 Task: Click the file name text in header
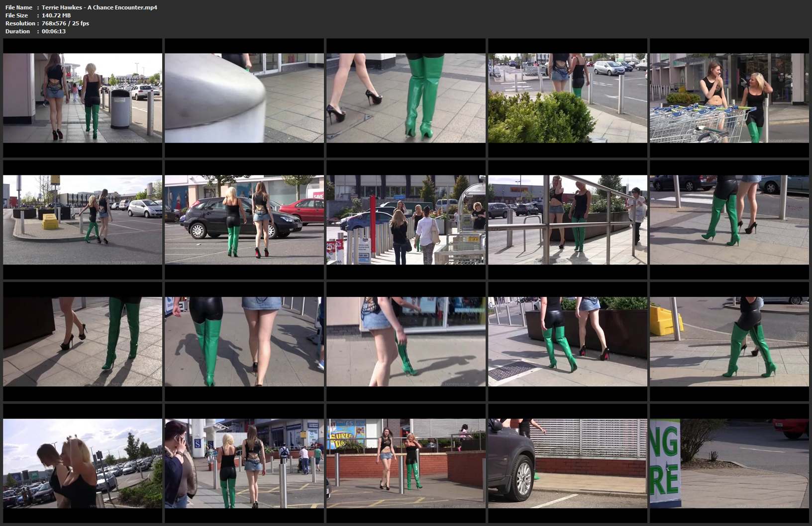click(99, 7)
